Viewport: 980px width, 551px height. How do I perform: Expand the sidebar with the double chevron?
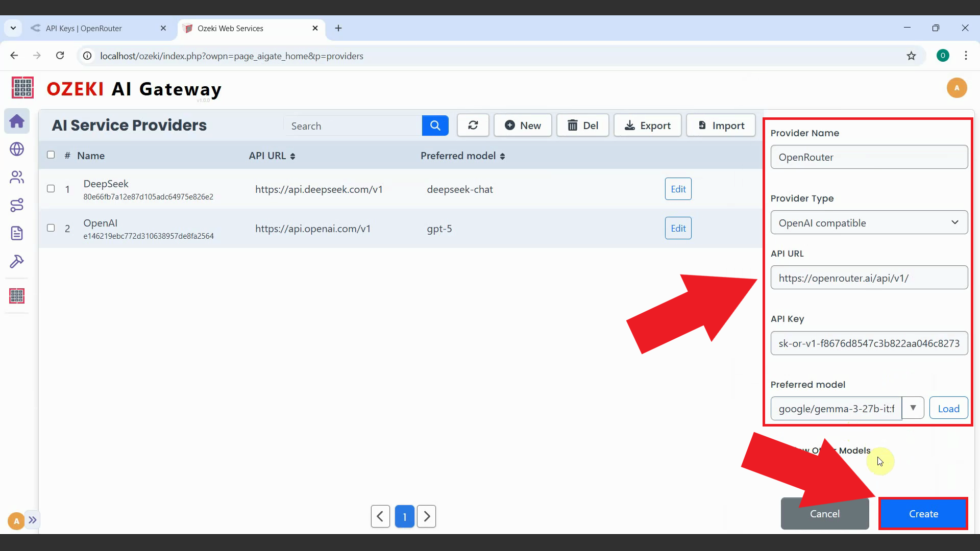[33, 520]
